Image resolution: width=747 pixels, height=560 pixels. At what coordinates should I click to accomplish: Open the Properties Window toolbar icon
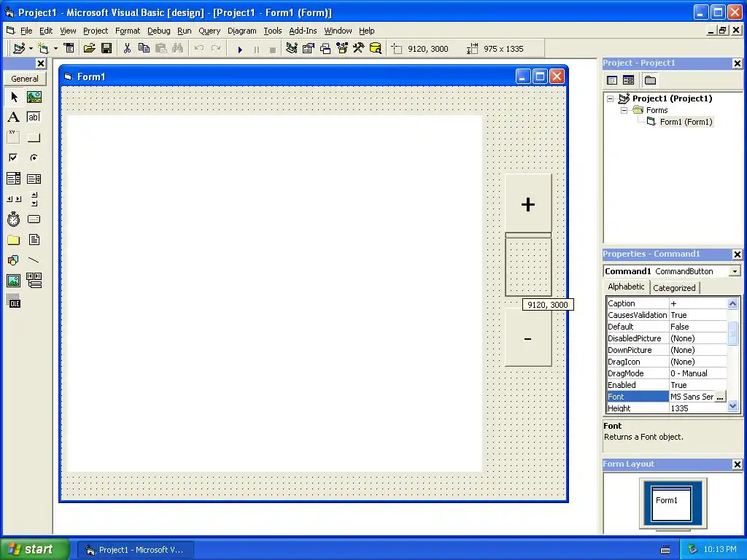point(309,49)
